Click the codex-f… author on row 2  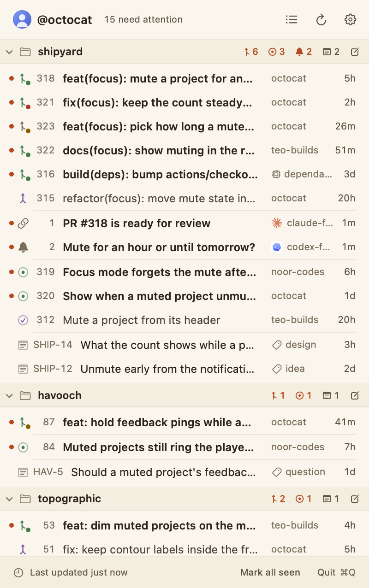[x=301, y=247]
